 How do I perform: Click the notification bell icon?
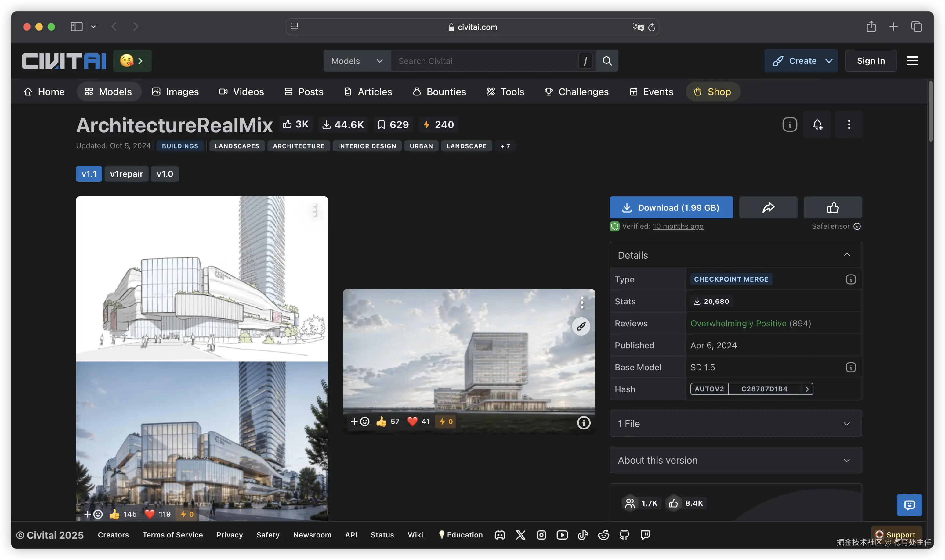[x=817, y=124]
